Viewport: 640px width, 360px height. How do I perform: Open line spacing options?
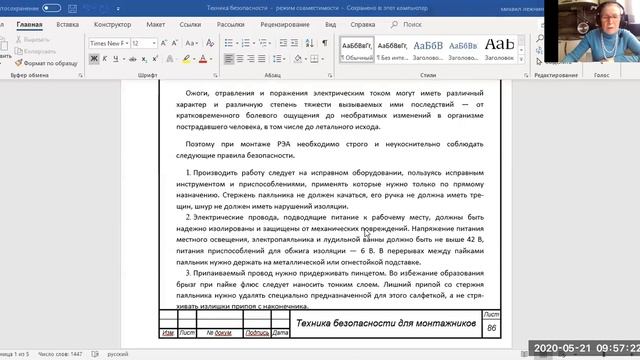tap(278, 59)
